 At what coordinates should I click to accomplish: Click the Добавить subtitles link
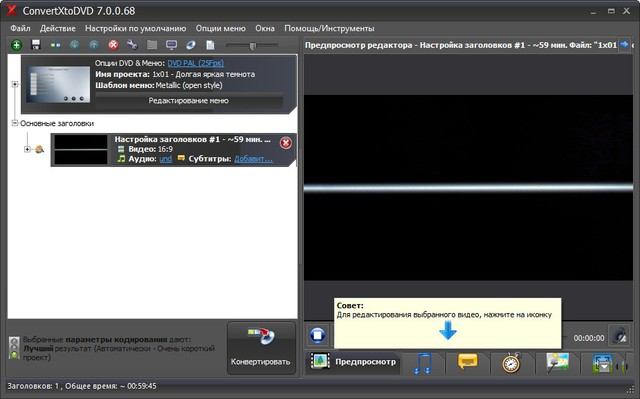point(253,159)
